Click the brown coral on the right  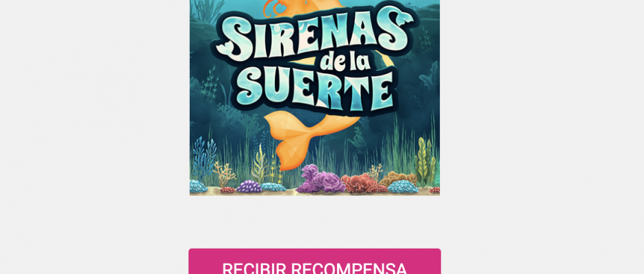tap(397, 178)
